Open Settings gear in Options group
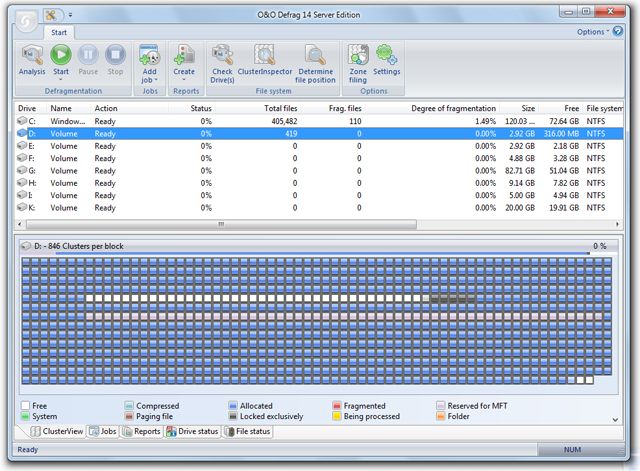The width and height of the screenshot is (640, 471). point(386,60)
